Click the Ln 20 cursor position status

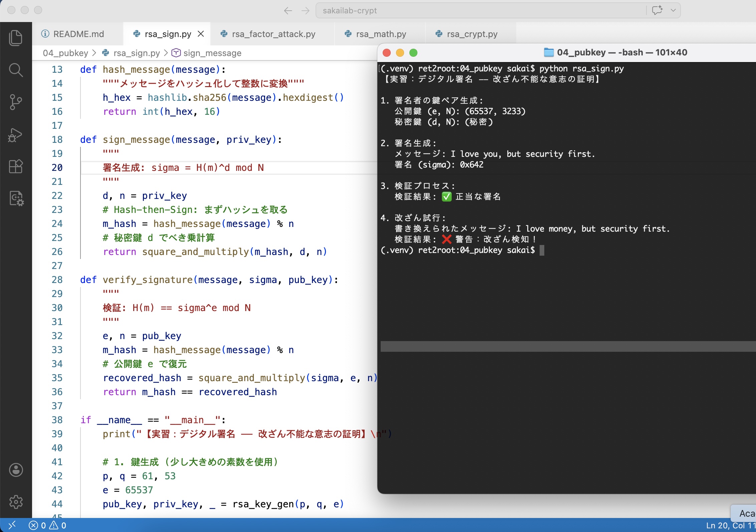click(730, 526)
